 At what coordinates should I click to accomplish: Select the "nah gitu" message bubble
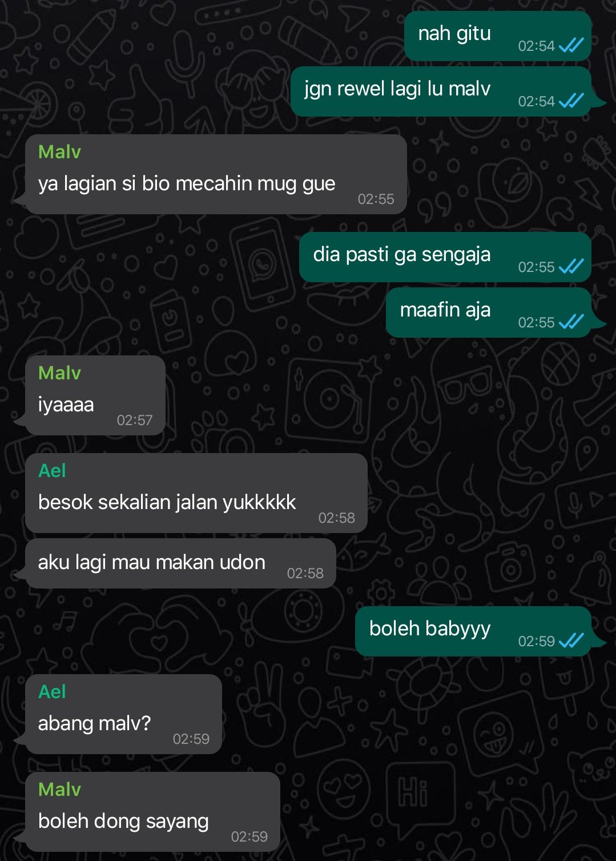(x=497, y=35)
